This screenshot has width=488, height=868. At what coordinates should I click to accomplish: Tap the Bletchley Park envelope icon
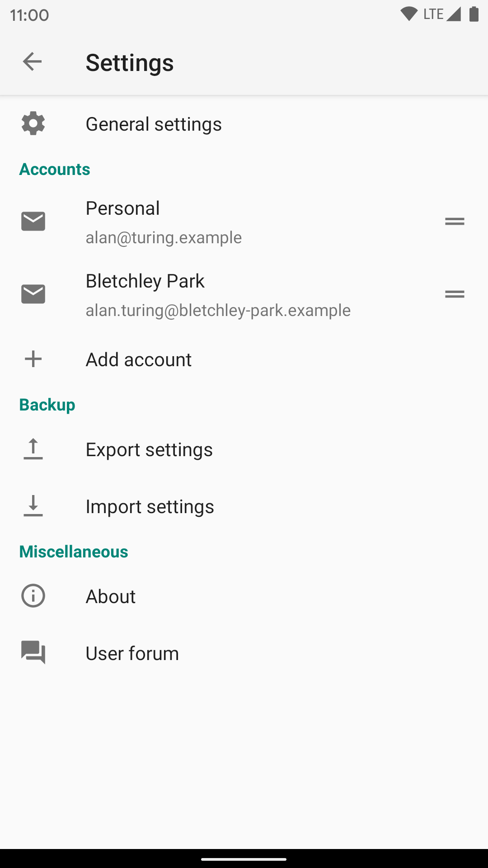[33, 294]
